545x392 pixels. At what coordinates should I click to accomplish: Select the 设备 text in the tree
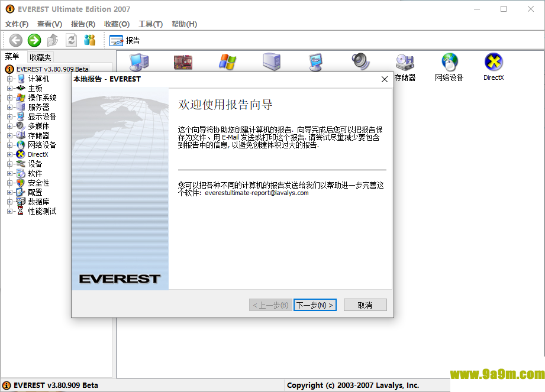[35, 164]
